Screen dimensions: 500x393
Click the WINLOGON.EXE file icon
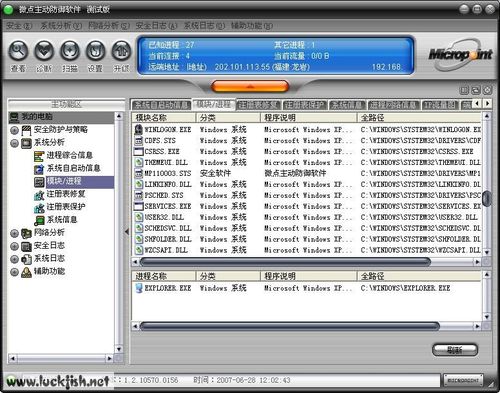pyautogui.click(x=138, y=129)
